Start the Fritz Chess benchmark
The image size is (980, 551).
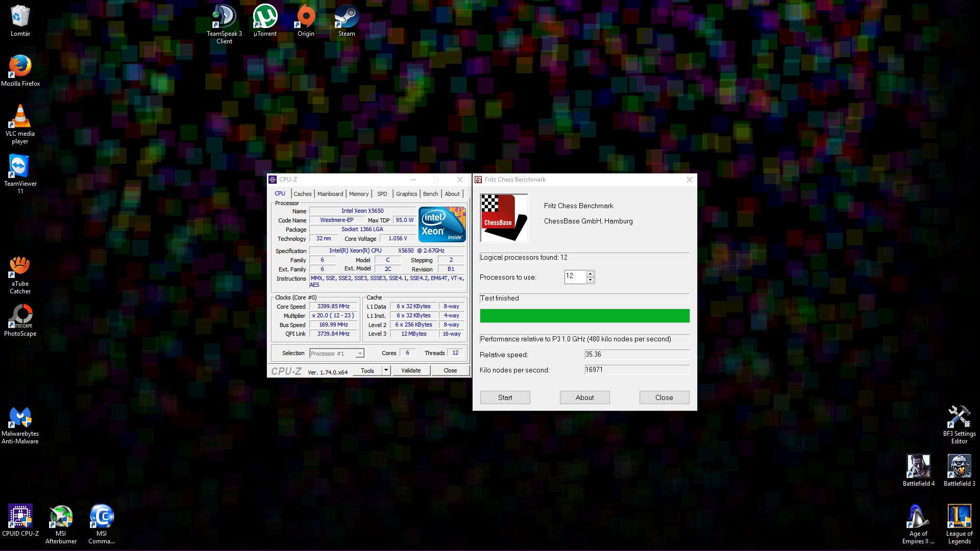tap(505, 397)
